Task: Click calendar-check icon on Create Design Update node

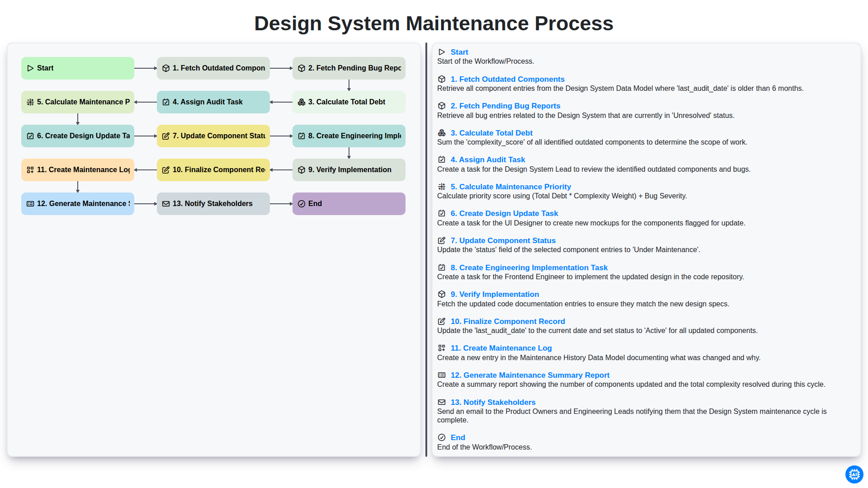Action: pos(30,136)
